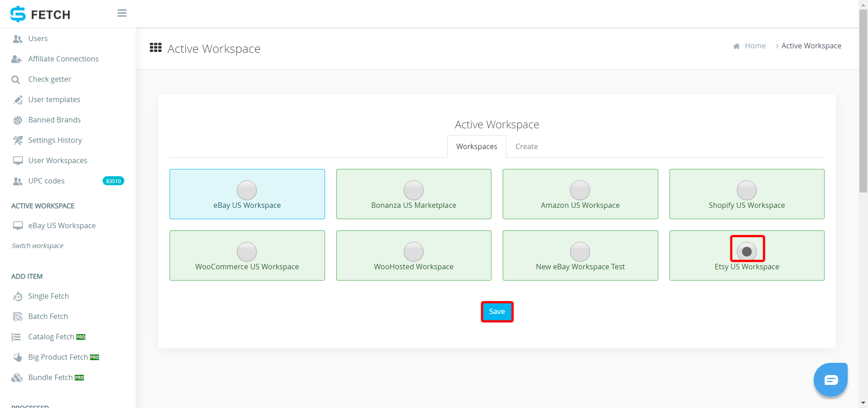Click UPC codes in the sidebar
This screenshot has height=408, width=868.
tap(47, 181)
